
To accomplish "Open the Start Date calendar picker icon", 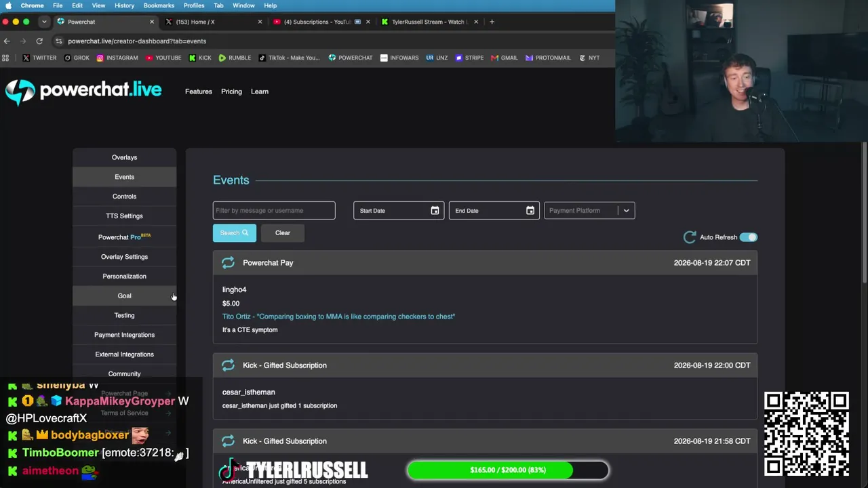I will tap(435, 211).
